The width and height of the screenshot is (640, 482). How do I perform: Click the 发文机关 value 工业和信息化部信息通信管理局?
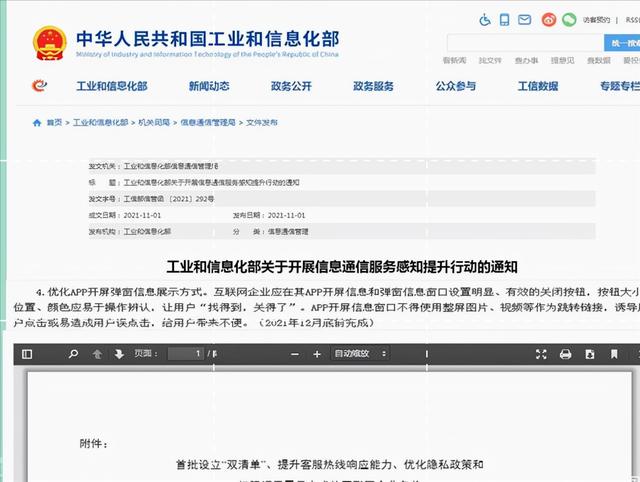click(x=171, y=166)
